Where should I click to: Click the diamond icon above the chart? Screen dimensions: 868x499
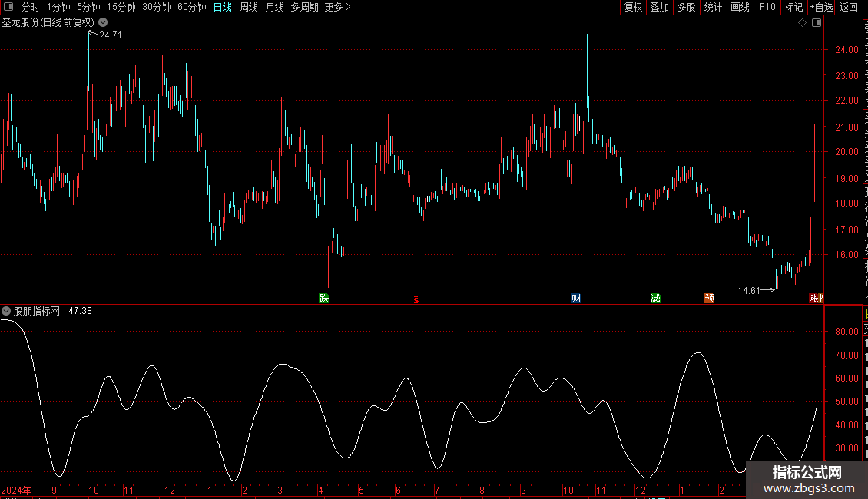click(802, 23)
